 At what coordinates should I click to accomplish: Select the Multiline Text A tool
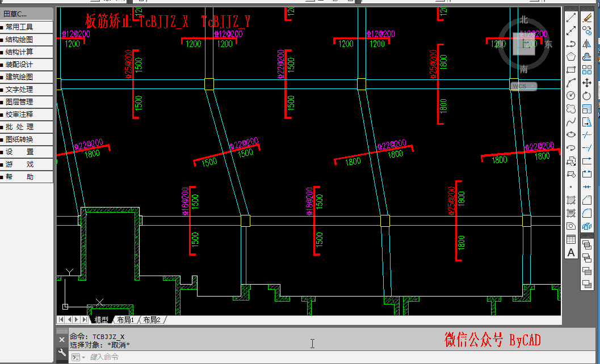(x=571, y=253)
